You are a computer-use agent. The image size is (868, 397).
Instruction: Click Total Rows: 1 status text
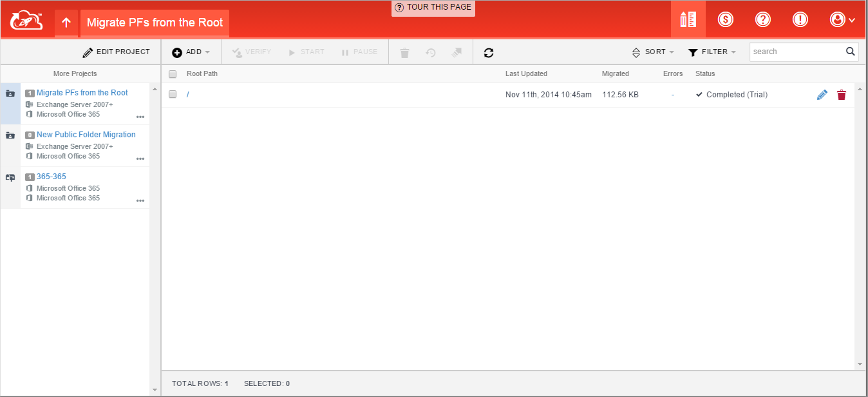(200, 383)
